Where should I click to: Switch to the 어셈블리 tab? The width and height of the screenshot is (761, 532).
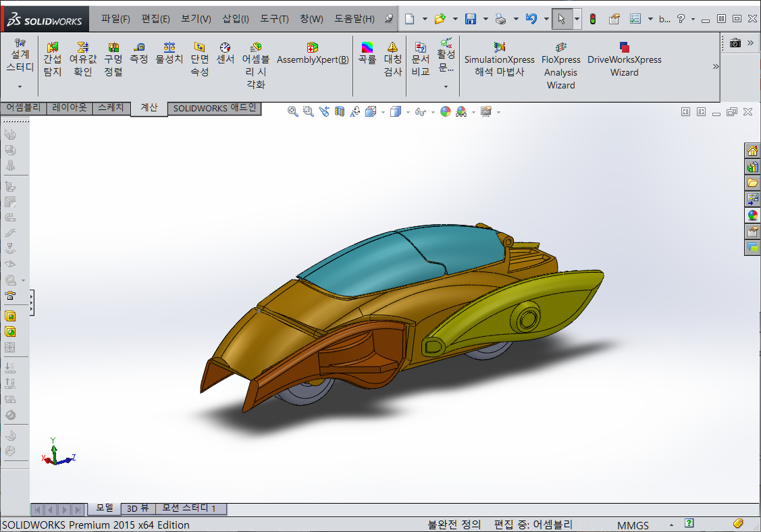click(23, 107)
